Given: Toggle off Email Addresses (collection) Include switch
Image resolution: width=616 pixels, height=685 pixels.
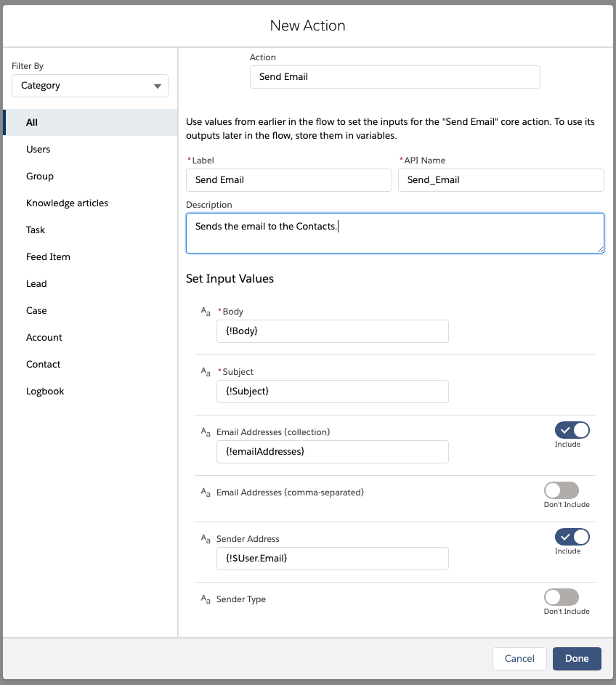Looking at the screenshot, I should click(572, 430).
